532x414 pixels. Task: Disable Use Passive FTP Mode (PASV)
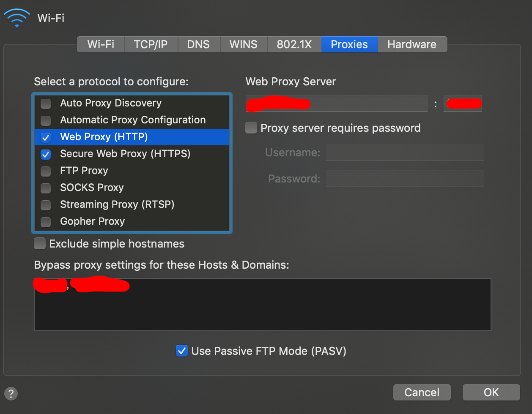[x=182, y=351]
